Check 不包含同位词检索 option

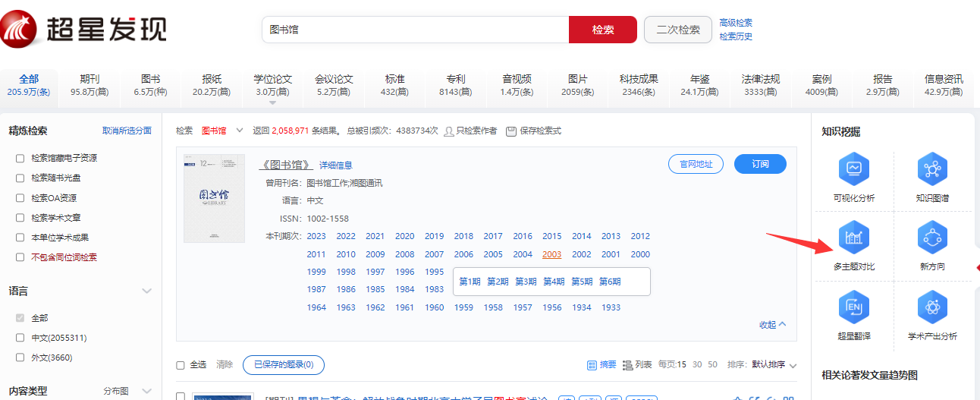[x=20, y=257]
